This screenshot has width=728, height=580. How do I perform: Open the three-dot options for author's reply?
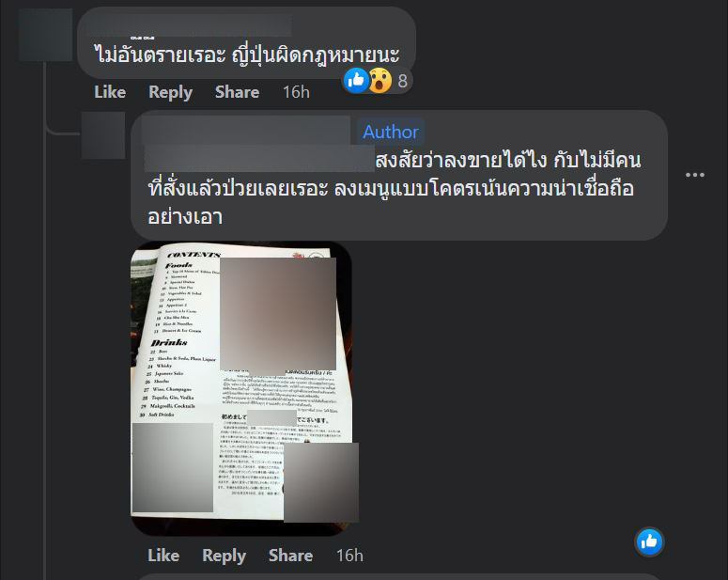click(x=694, y=175)
